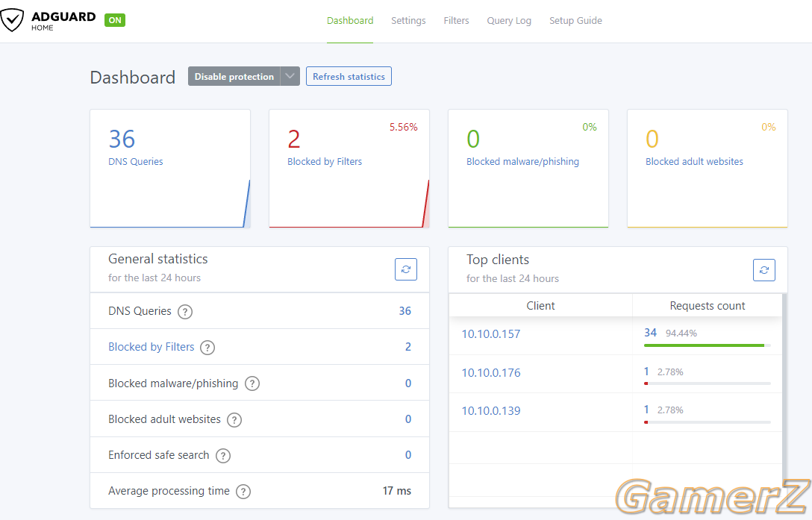This screenshot has height=520, width=812.
Task: Open client 10.10.0.139 link
Action: [491, 411]
